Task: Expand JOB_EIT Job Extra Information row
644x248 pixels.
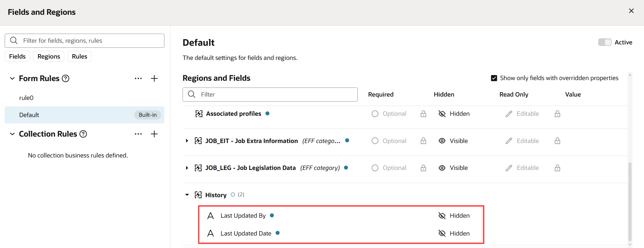Action: 187,141
